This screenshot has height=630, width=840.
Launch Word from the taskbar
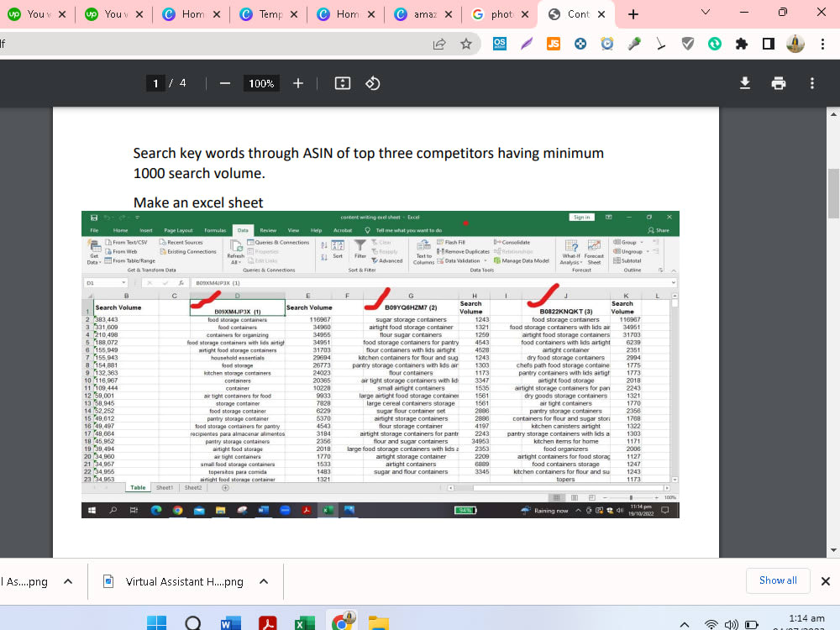coord(230,623)
